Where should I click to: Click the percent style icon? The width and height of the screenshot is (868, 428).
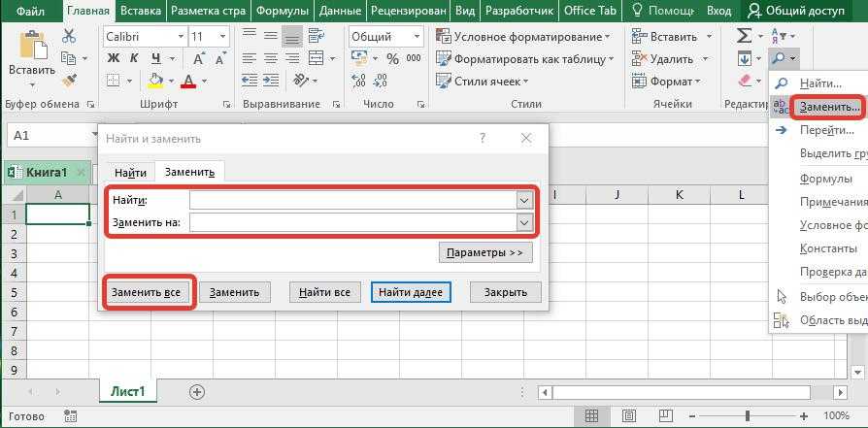(392, 59)
